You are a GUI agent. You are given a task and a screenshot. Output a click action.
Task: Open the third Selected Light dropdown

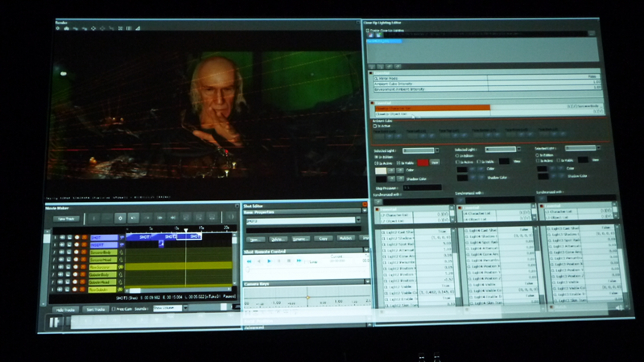(x=598, y=148)
